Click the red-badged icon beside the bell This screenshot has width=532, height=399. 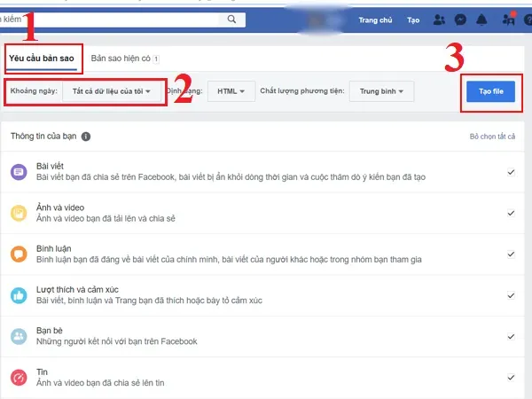pos(509,20)
